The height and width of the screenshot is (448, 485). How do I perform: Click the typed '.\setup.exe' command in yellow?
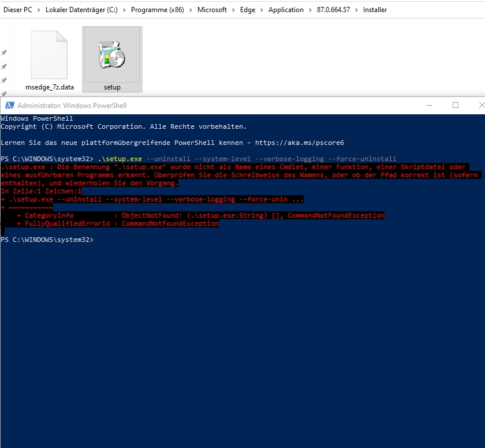coord(120,159)
